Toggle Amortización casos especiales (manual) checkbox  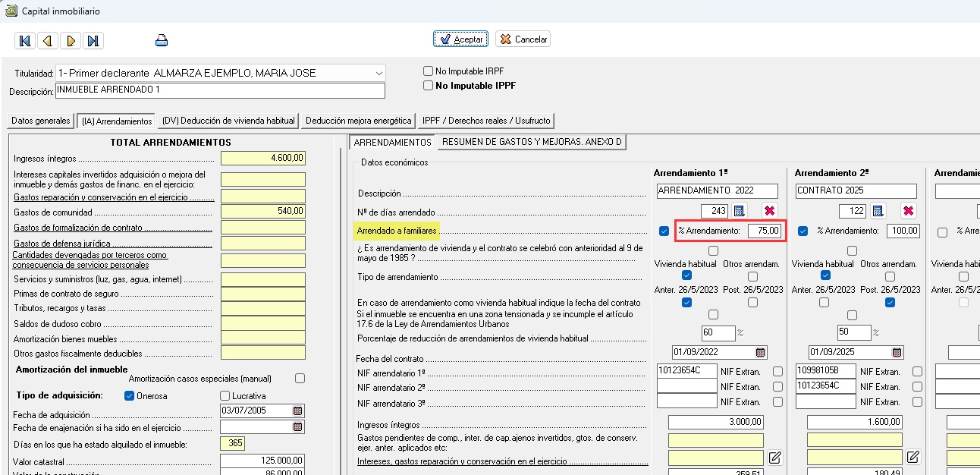300,379
